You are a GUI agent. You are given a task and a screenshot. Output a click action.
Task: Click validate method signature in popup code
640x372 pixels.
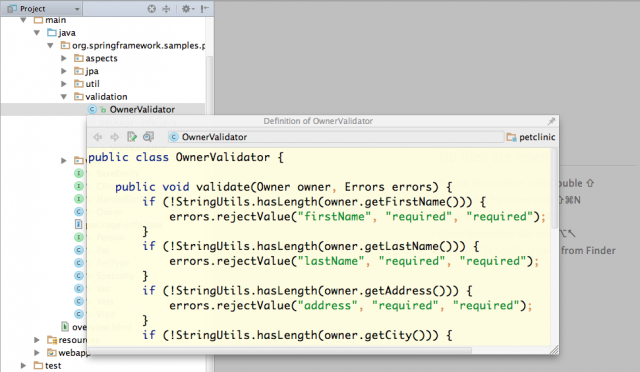pyautogui.click(x=284, y=187)
